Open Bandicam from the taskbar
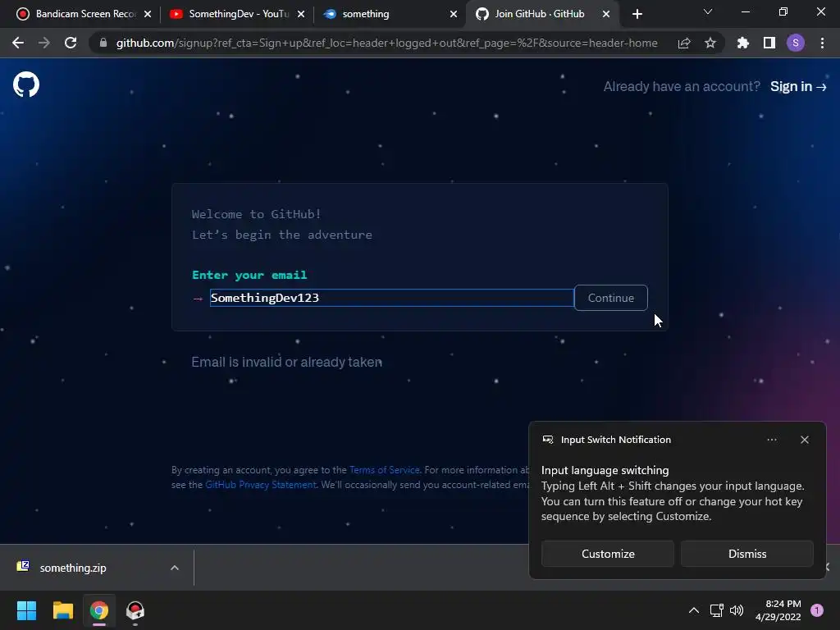Viewport: 840px width, 630px height. 135,610
